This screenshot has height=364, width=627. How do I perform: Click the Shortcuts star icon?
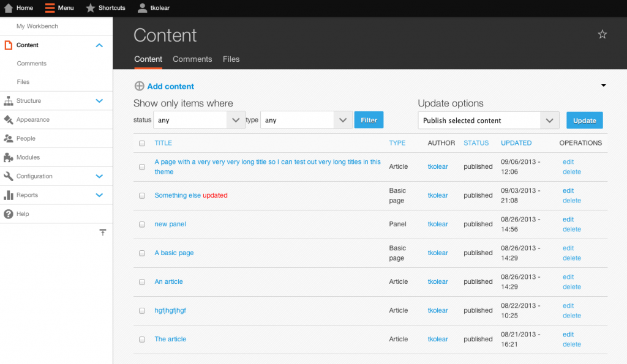[91, 7]
